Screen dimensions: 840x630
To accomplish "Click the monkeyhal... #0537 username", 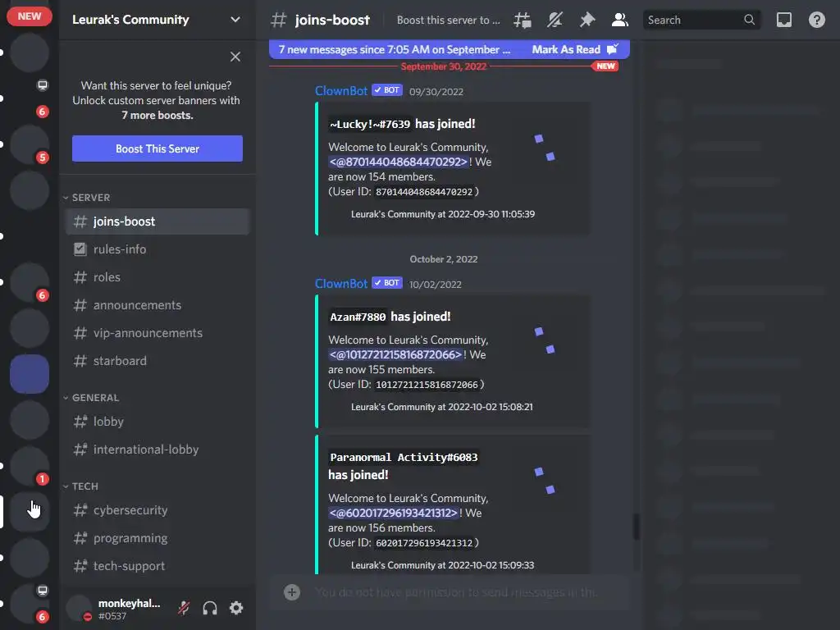I will click(x=129, y=609).
